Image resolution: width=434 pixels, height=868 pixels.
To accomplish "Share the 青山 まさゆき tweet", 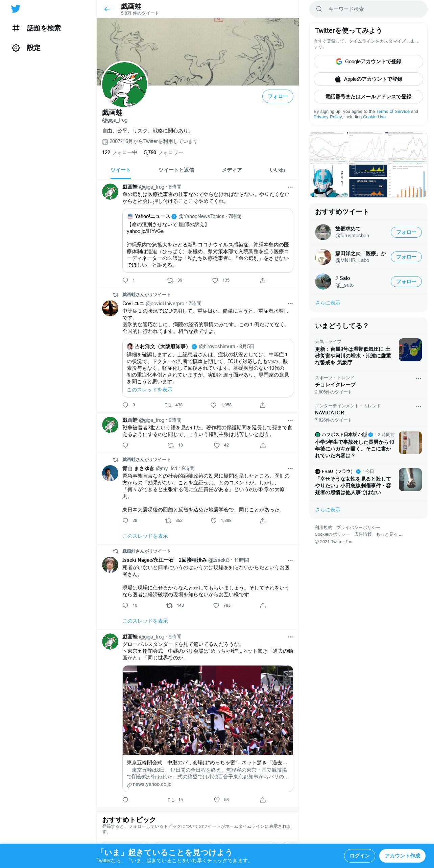I will (263, 521).
